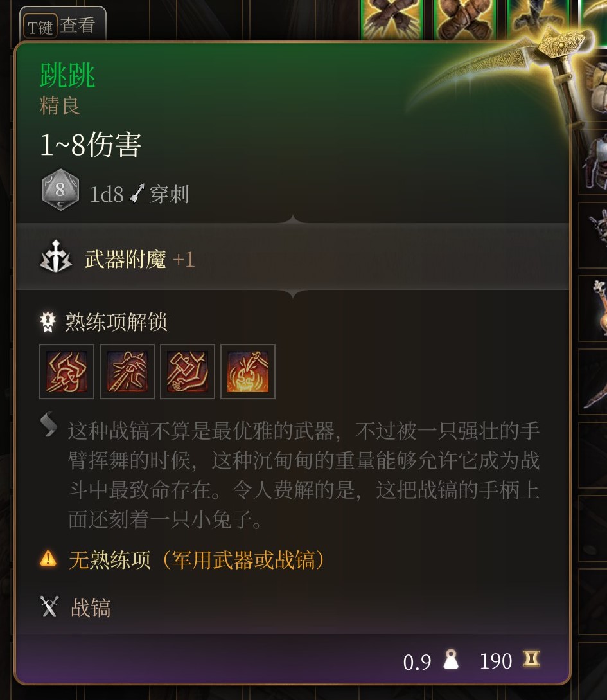Select the glowing orange skull skill icon

click(x=248, y=372)
